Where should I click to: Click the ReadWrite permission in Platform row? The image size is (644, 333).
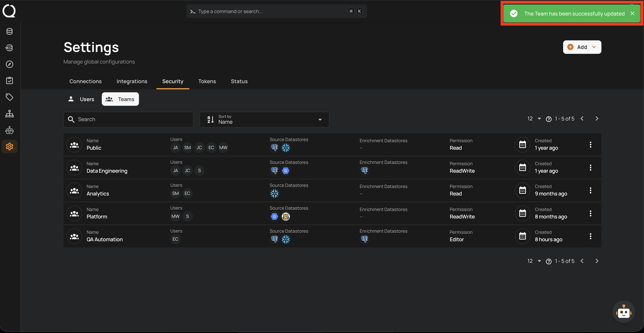point(462,217)
